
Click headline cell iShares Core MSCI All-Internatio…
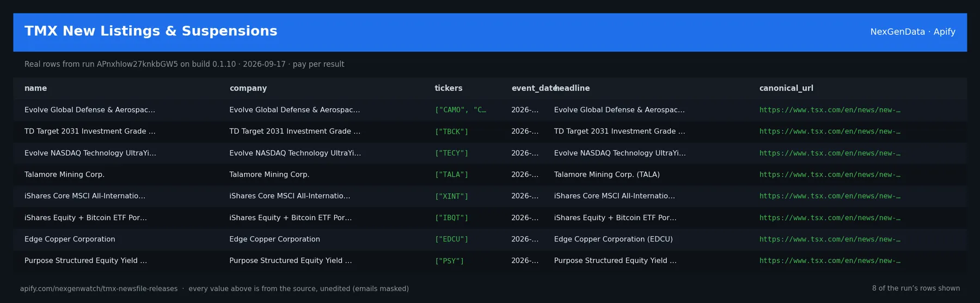click(615, 196)
